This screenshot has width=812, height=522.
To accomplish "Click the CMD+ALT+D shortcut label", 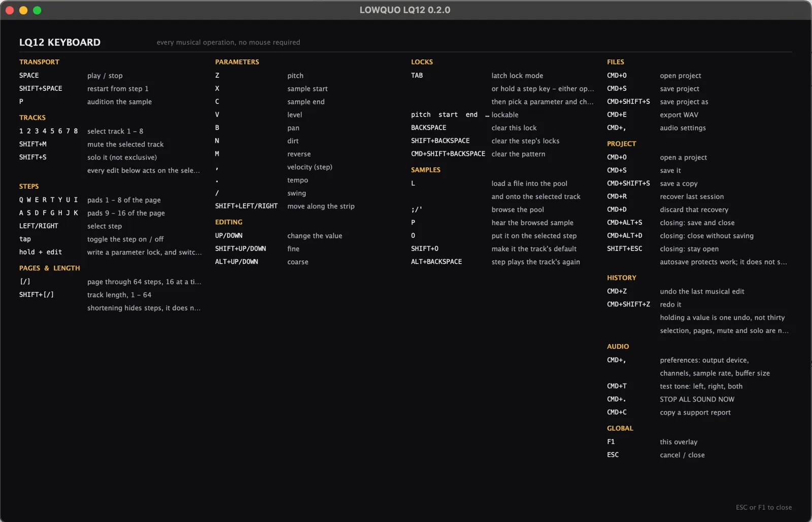I will point(625,235).
